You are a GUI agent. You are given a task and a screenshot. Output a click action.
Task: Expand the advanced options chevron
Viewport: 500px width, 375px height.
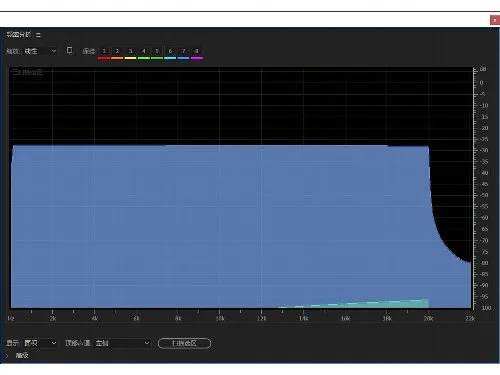[x=7, y=356]
